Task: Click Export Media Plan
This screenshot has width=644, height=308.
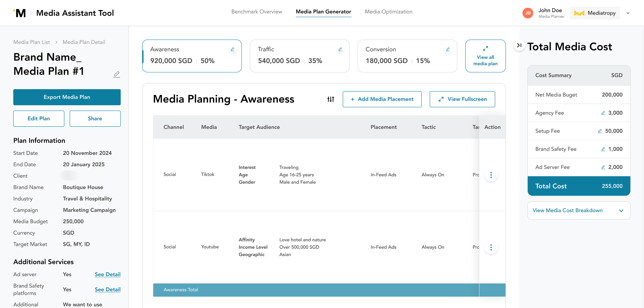Action: 67,97
